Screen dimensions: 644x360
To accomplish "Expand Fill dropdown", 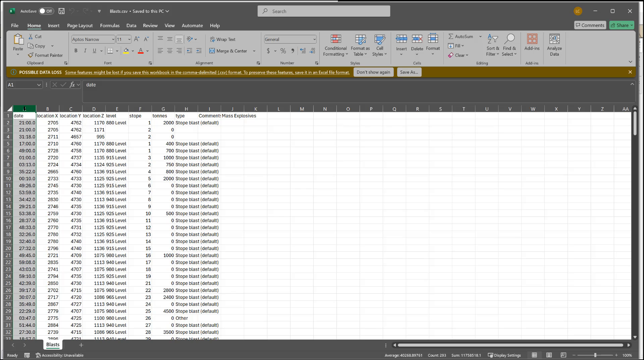I will pyautogui.click(x=463, y=46).
